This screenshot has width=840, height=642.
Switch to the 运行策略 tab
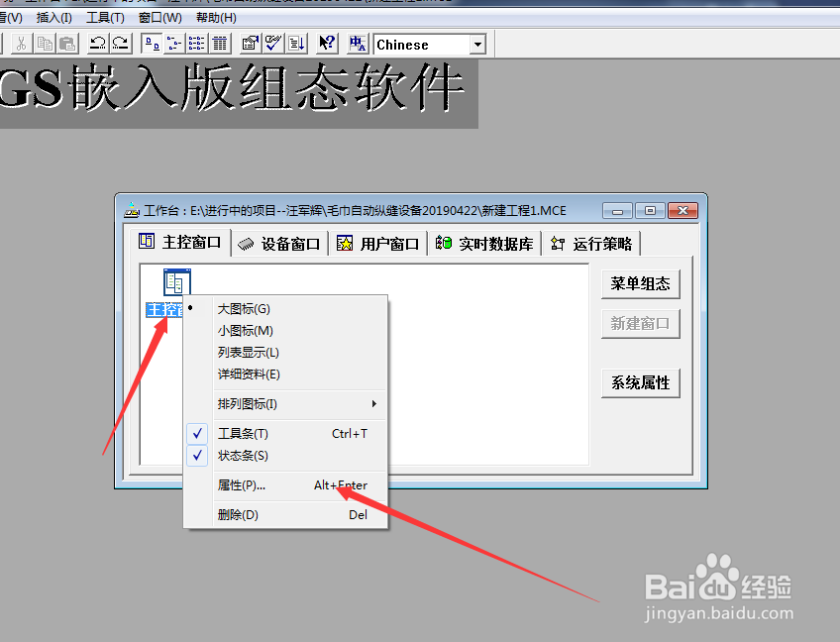click(591, 244)
